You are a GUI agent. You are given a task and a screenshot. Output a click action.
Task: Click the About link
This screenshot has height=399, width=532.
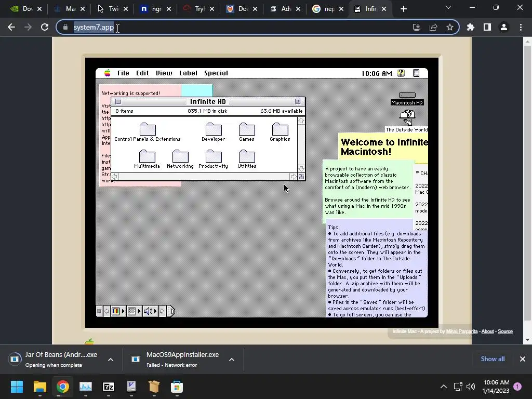click(487, 331)
